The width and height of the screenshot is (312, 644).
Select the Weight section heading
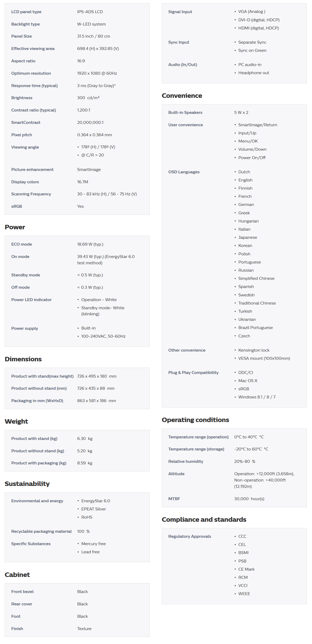[16, 422]
